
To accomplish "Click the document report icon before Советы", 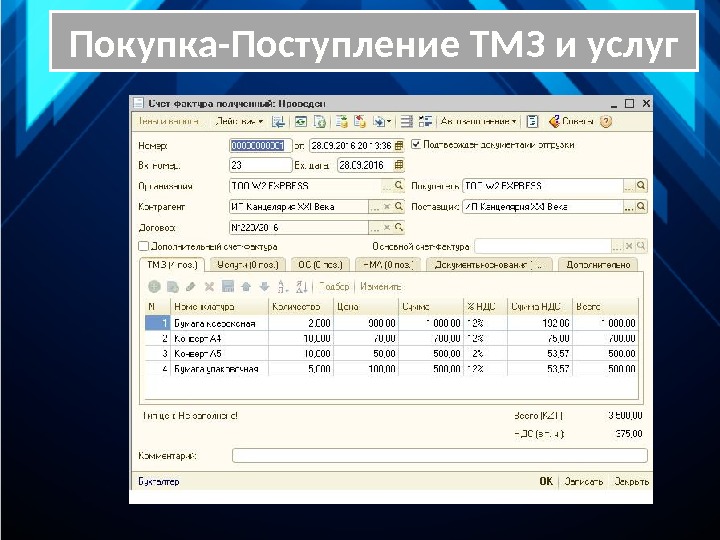I will tap(532, 122).
